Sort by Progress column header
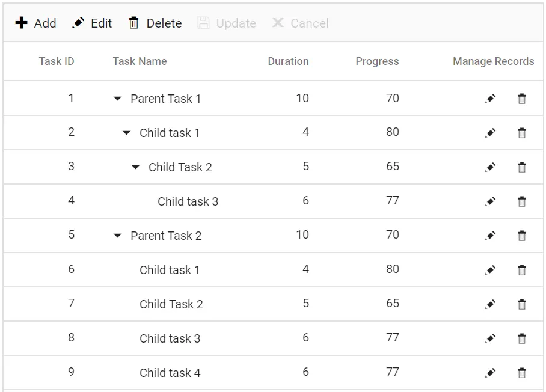 click(377, 61)
